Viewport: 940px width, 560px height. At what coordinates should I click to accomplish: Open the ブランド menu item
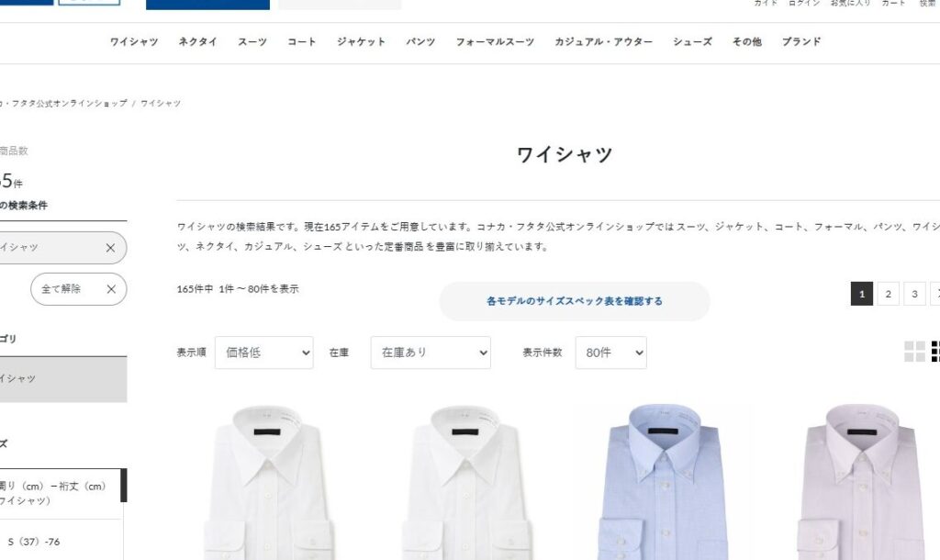pyautogui.click(x=800, y=42)
